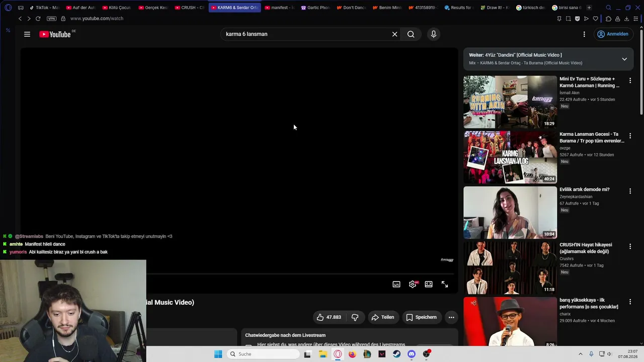The height and width of the screenshot is (362, 644).
Task: Switch to the Kötü Çocuk browser tab
Action: (x=117, y=8)
